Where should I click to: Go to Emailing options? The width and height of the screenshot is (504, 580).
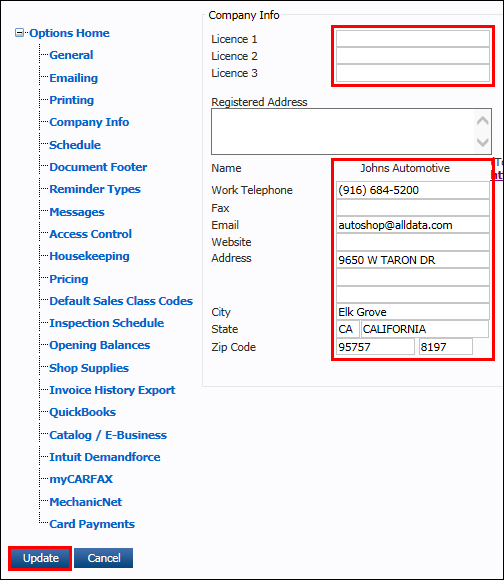coord(74,78)
